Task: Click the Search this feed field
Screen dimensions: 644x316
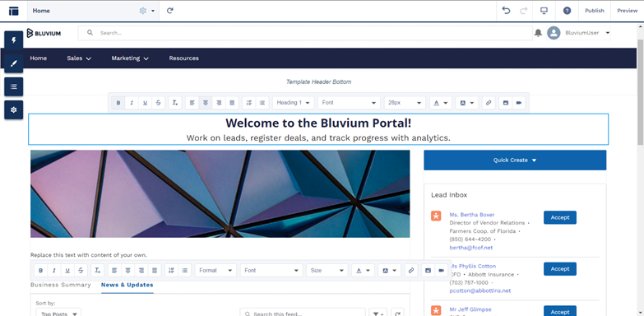Action: [x=303, y=314]
